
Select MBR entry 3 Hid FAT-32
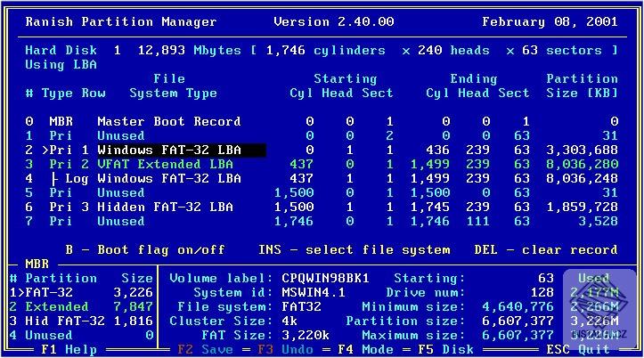[81, 321]
